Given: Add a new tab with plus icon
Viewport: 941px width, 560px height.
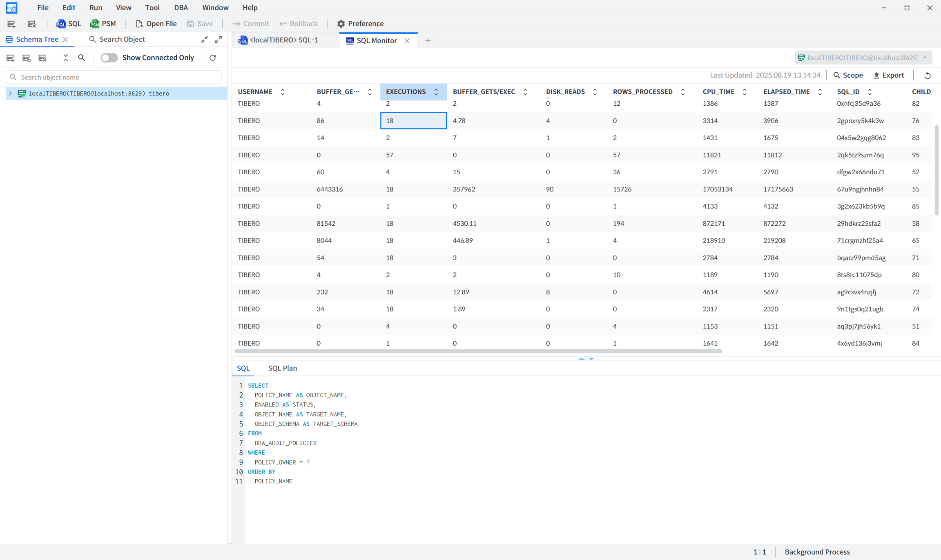Looking at the screenshot, I should [428, 40].
